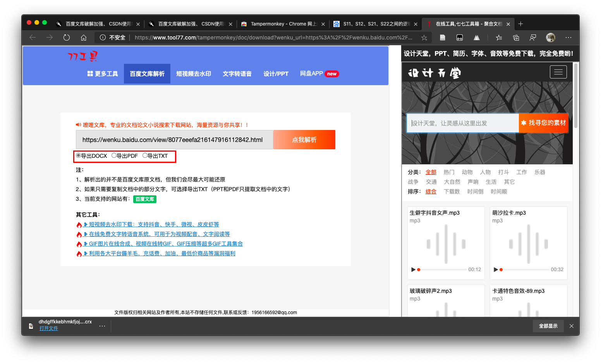601x364 pixels.
Task: Go back to the previous page
Action: click(x=33, y=38)
